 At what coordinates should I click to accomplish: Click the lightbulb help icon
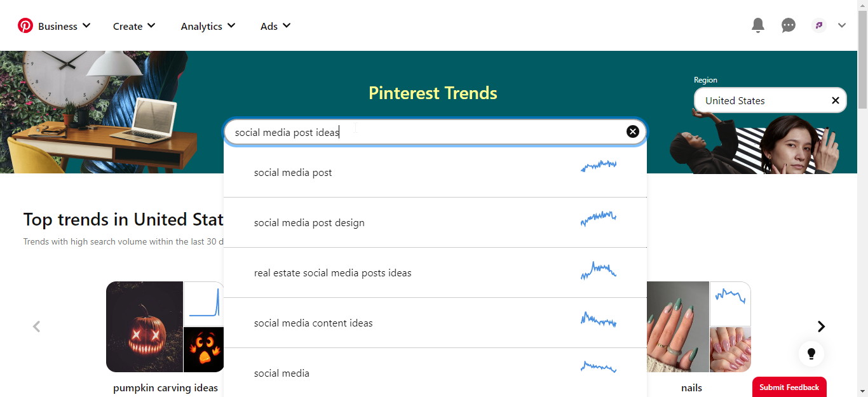[x=811, y=354]
